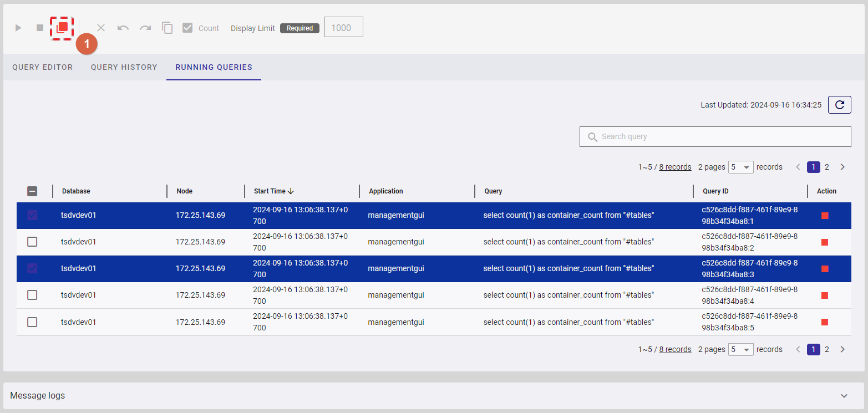Click the top '8 records' link
Image resolution: width=868 pixels, height=413 pixels.
pyautogui.click(x=675, y=167)
